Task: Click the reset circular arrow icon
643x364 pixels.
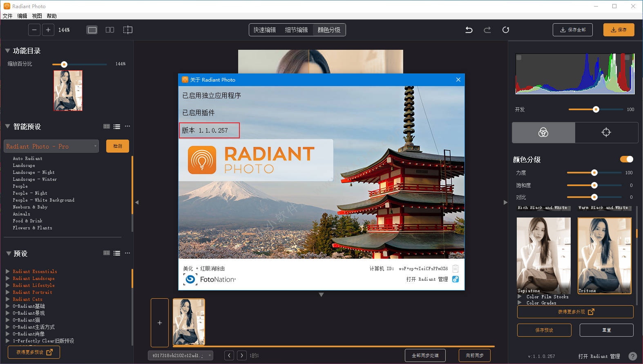Action: click(506, 30)
